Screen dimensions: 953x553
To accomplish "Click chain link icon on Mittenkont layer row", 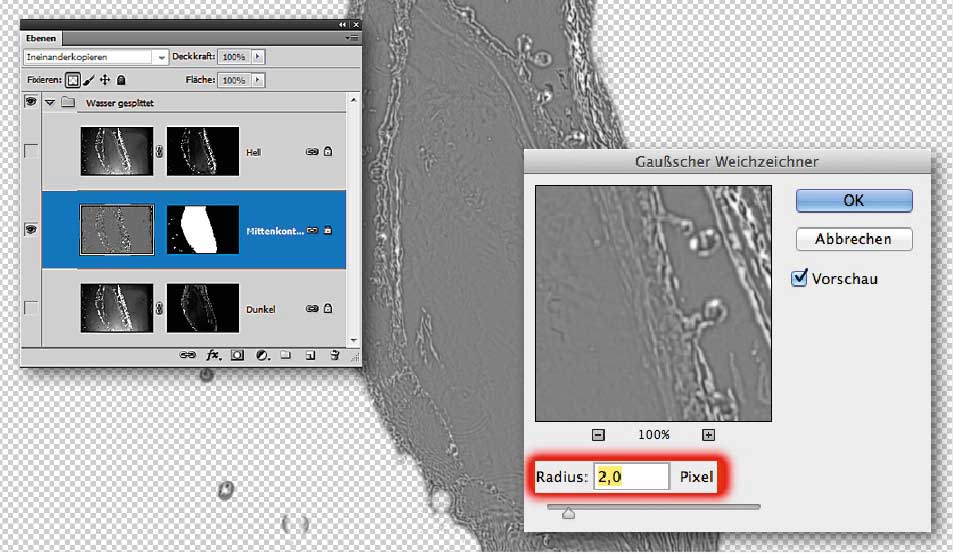I will pyautogui.click(x=312, y=230).
